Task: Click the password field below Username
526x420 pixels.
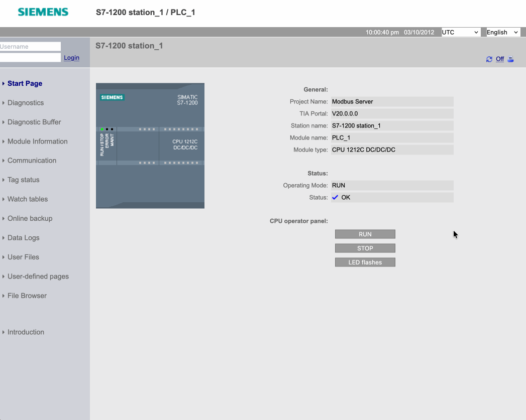Action: pos(30,58)
